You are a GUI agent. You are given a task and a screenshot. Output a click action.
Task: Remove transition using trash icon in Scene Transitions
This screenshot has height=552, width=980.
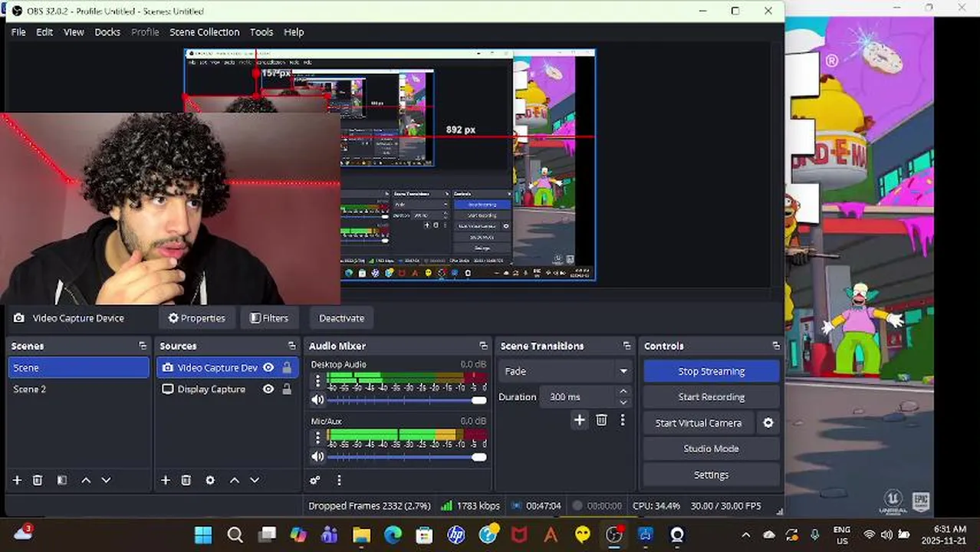click(601, 419)
